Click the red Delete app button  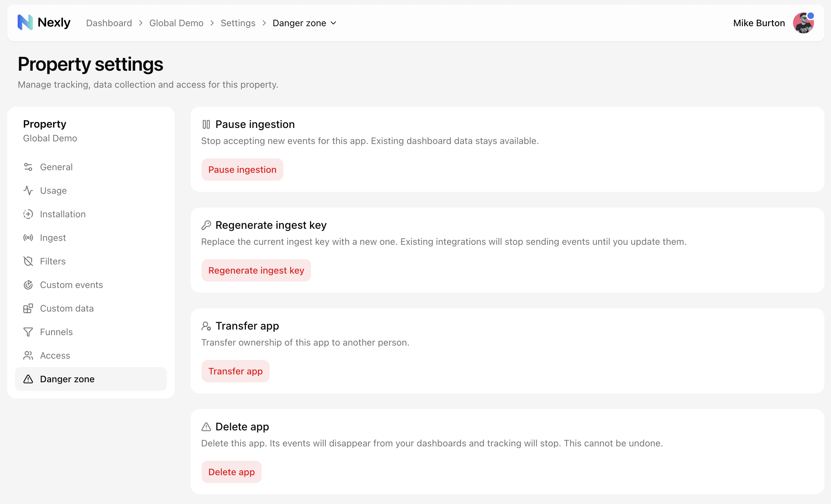(231, 472)
